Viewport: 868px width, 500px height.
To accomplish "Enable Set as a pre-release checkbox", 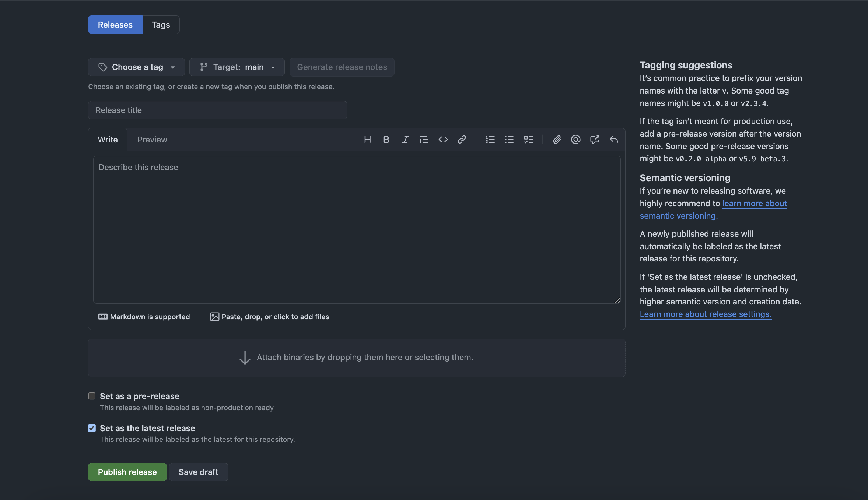I will point(92,396).
